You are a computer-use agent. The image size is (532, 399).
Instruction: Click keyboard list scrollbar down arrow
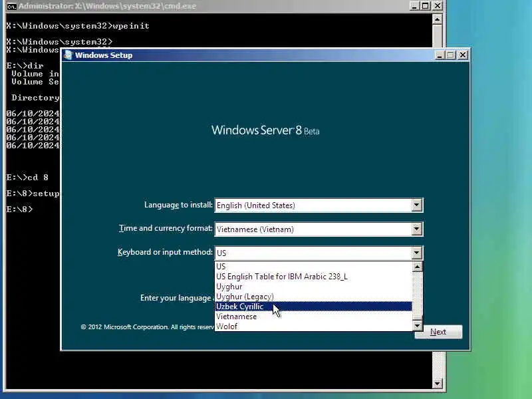(x=418, y=326)
